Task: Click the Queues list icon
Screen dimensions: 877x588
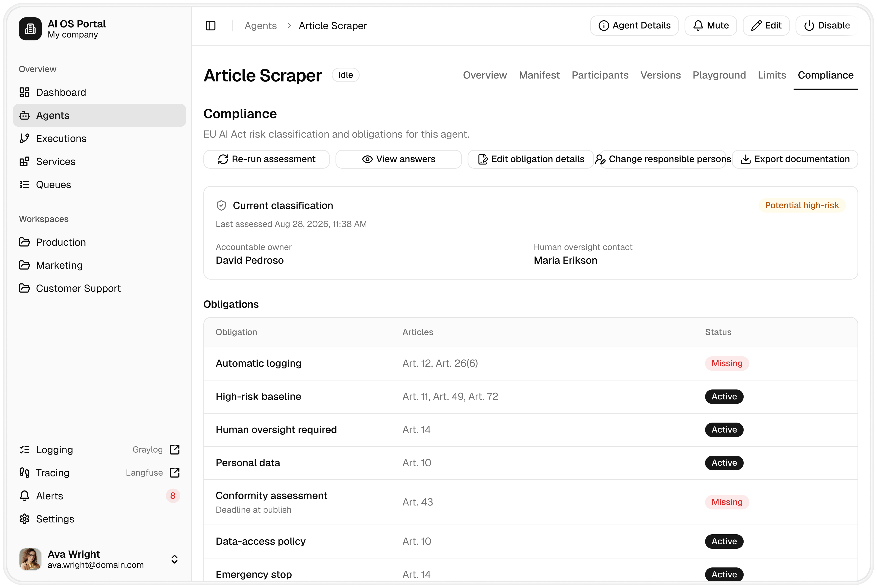Action: (24, 185)
